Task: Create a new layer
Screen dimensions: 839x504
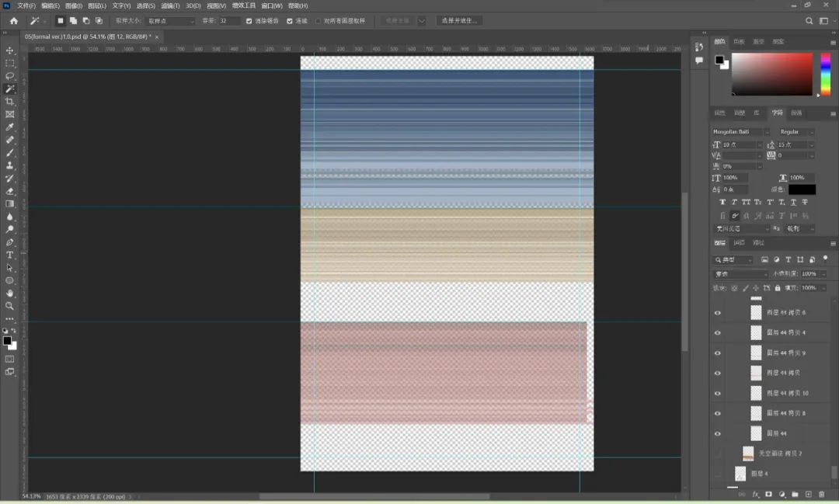Action: (x=809, y=495)
